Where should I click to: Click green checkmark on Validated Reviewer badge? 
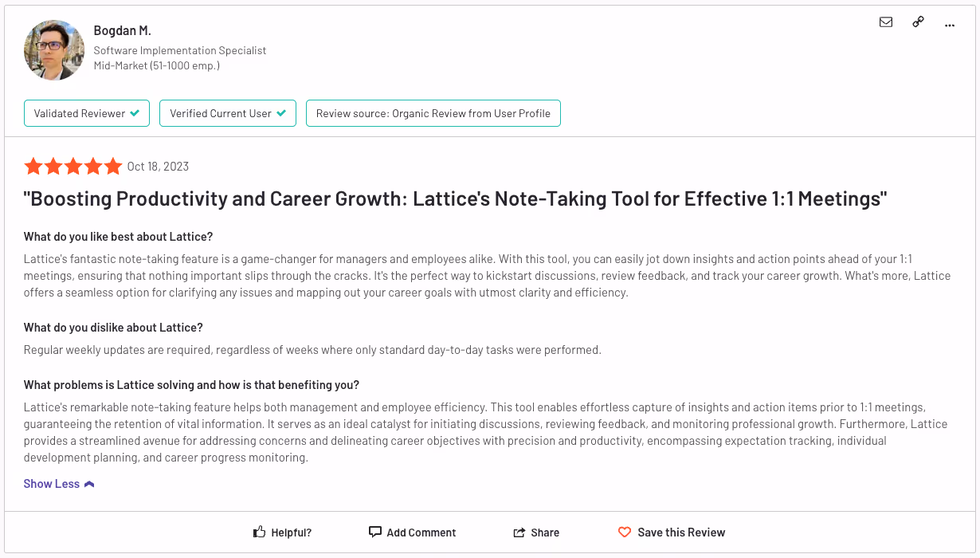coord(135,113)
